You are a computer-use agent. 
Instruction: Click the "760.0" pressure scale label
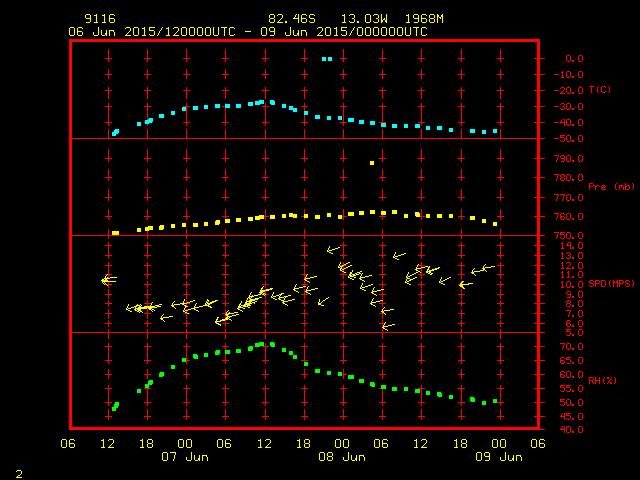click(569, 217)
